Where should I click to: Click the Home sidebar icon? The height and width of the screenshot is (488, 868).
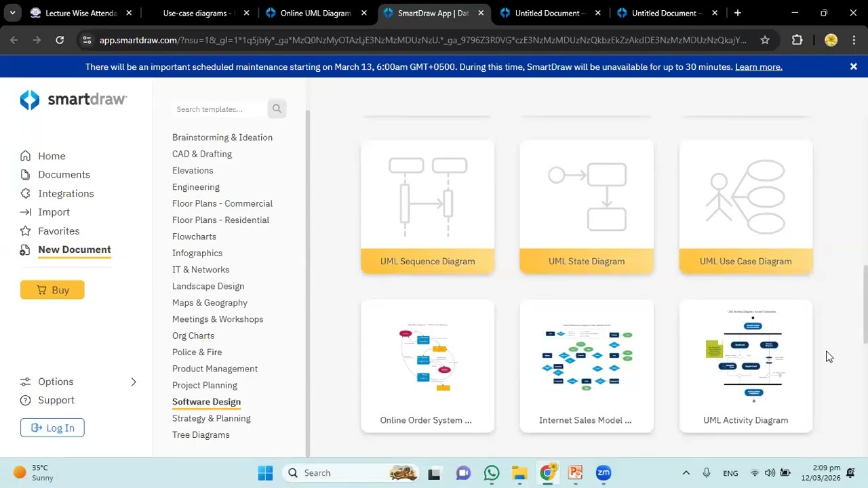pos(25,156)
